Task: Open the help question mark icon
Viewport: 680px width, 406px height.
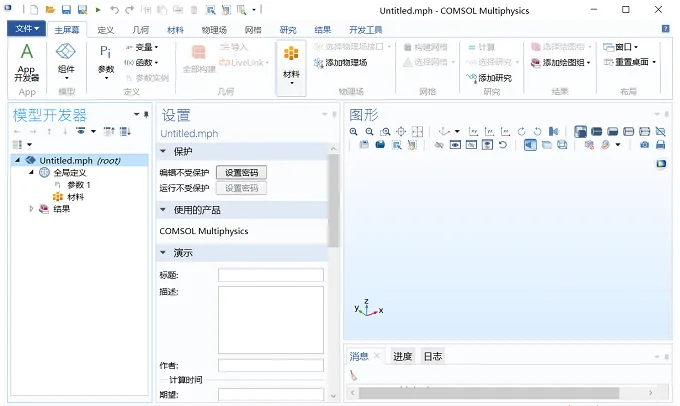Action: point(665,29)
